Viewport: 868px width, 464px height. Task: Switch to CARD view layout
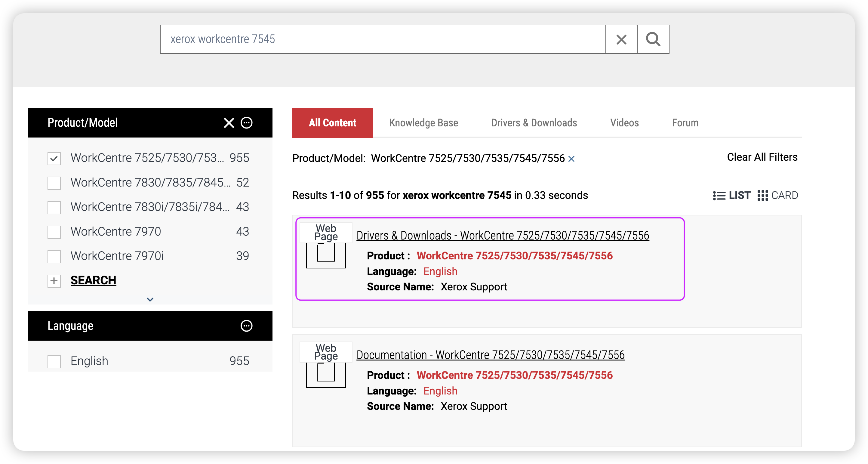coord(778,195)
